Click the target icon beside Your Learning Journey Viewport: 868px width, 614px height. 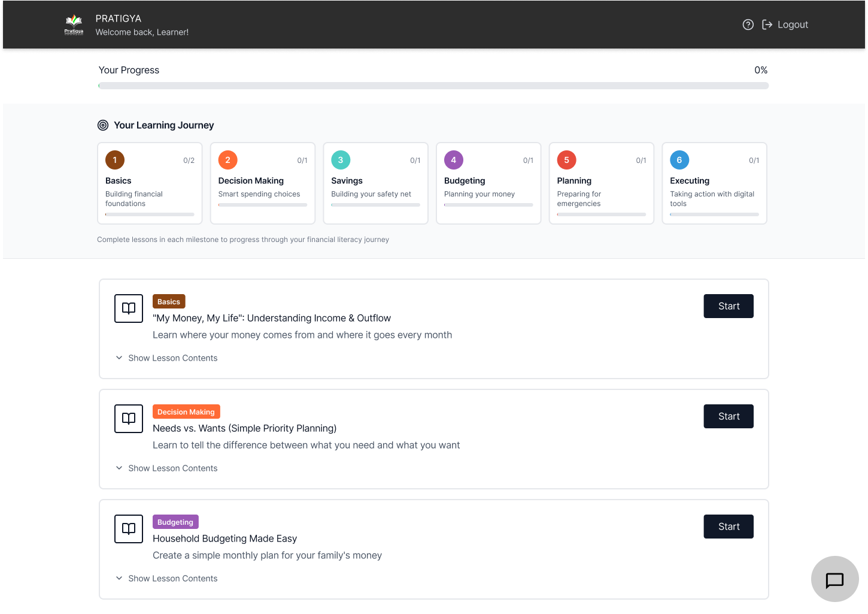(103, 125)
